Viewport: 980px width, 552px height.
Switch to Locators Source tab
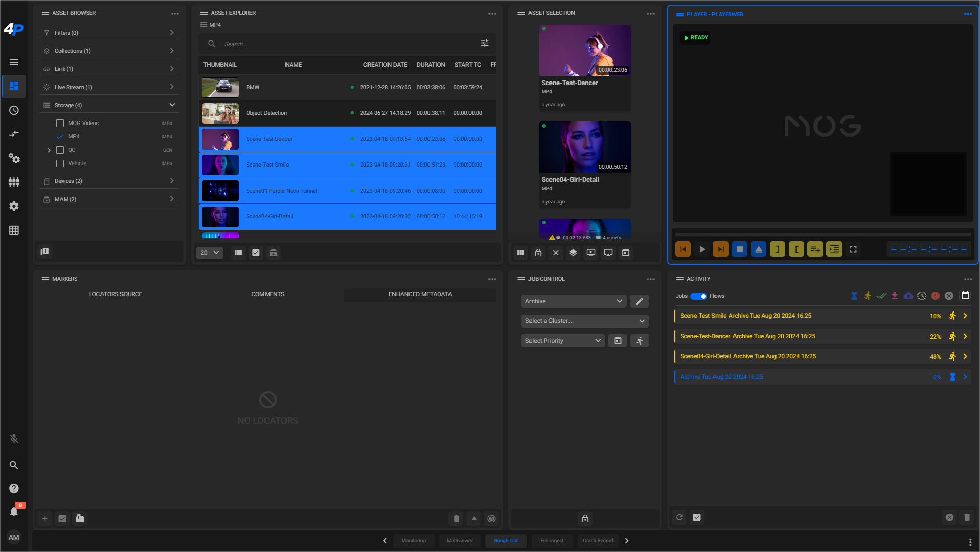[116, 294]
